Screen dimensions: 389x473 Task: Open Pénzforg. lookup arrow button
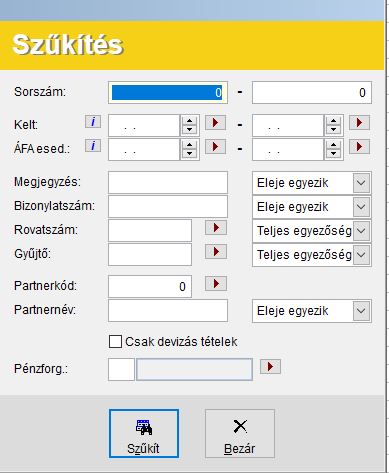tap(270, 367)
